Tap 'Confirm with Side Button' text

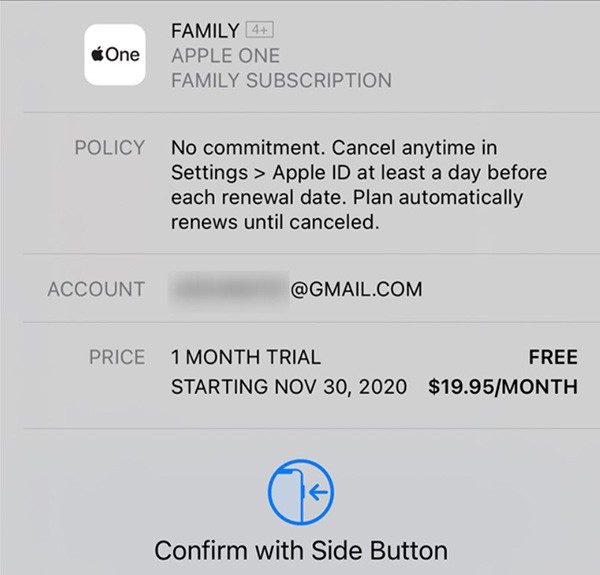tap(301, 550)
